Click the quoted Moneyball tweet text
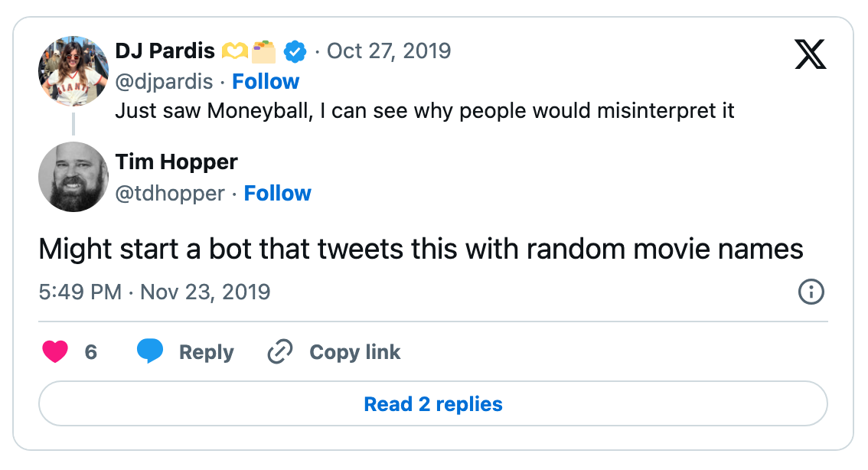Viewport: 868px width, 470px height. [425, 111]
